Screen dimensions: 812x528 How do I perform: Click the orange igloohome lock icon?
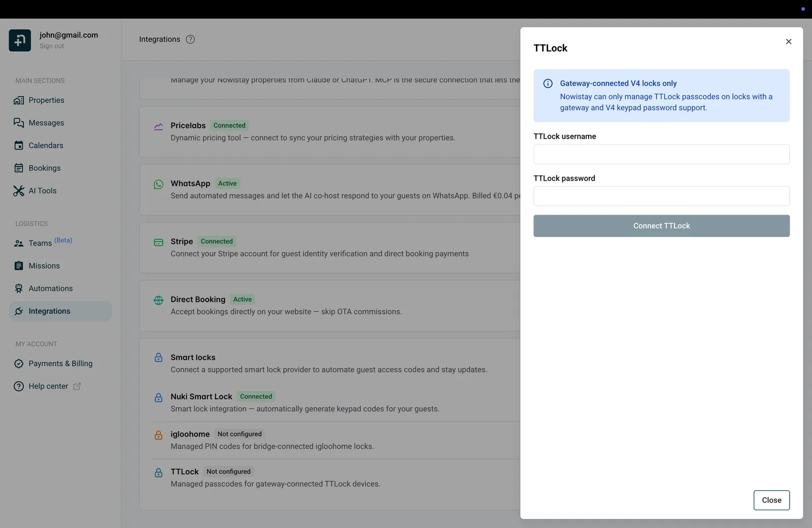click(158, 435)
